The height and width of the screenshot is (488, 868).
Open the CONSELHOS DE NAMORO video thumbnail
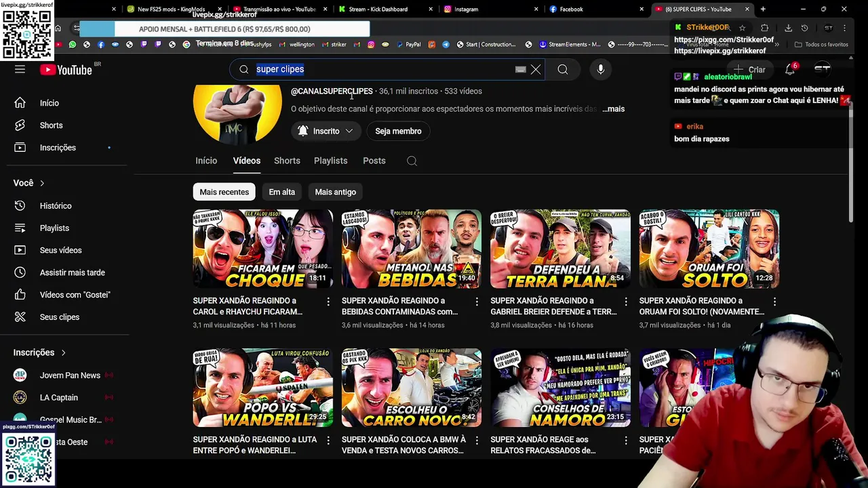coord(560,388)
